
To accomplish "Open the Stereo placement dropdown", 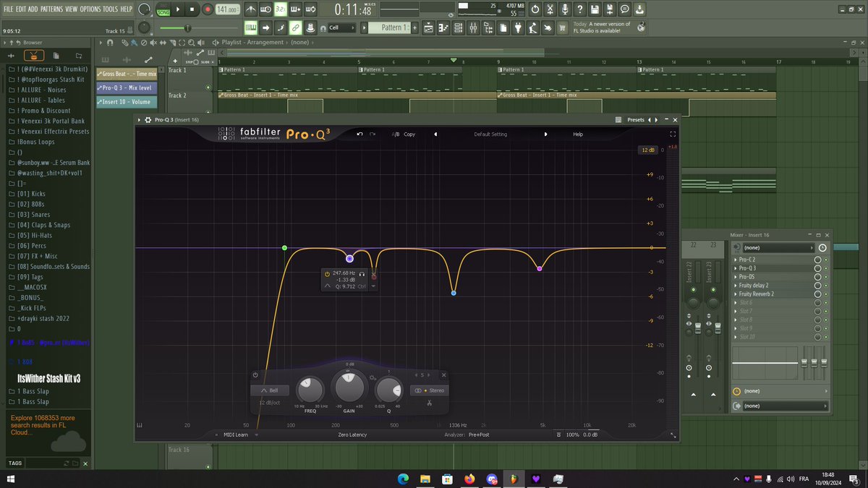I will click(429, 390).
